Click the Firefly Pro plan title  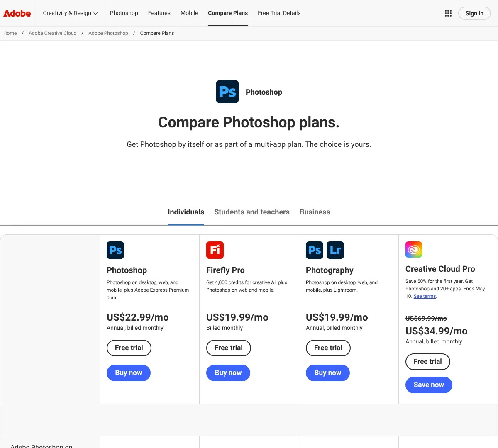(x=225, y=270)
